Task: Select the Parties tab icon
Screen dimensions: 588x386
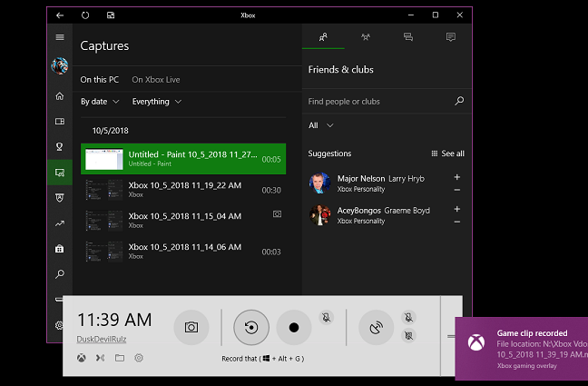Action: 366,37
